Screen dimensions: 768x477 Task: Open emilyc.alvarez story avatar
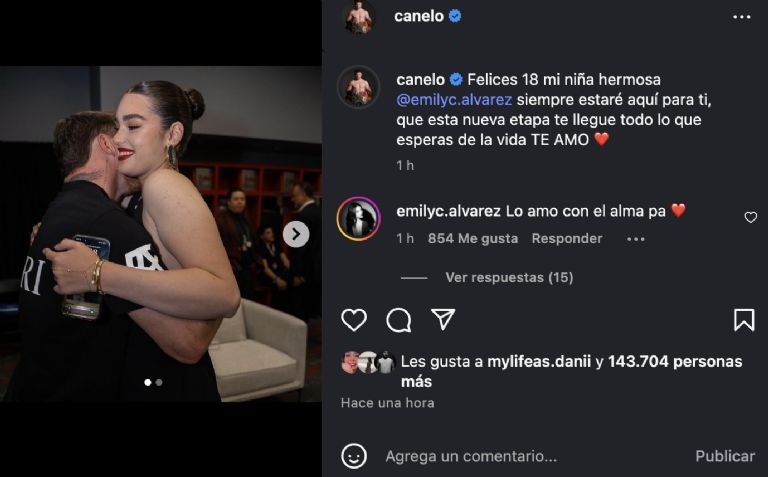359,219
